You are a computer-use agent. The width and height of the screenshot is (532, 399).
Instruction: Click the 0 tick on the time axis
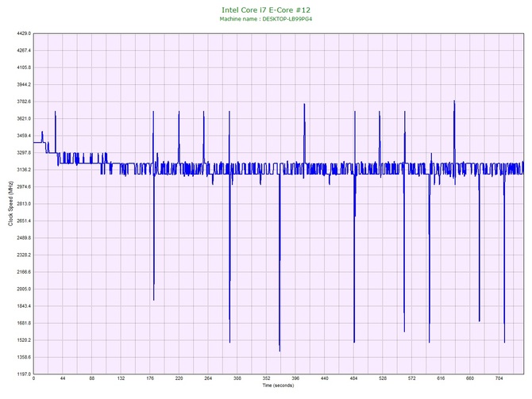pyautogui.click(x=34, y=379)
